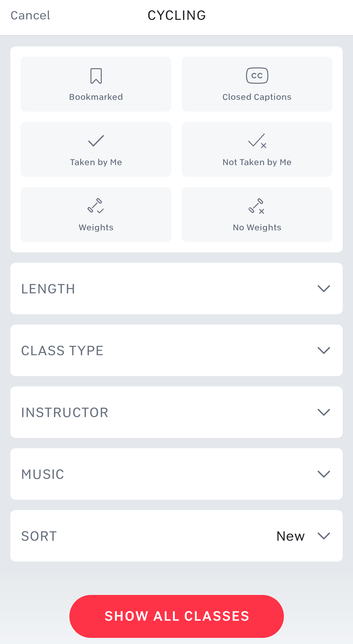Tap the closed captions CC icon

257,76
